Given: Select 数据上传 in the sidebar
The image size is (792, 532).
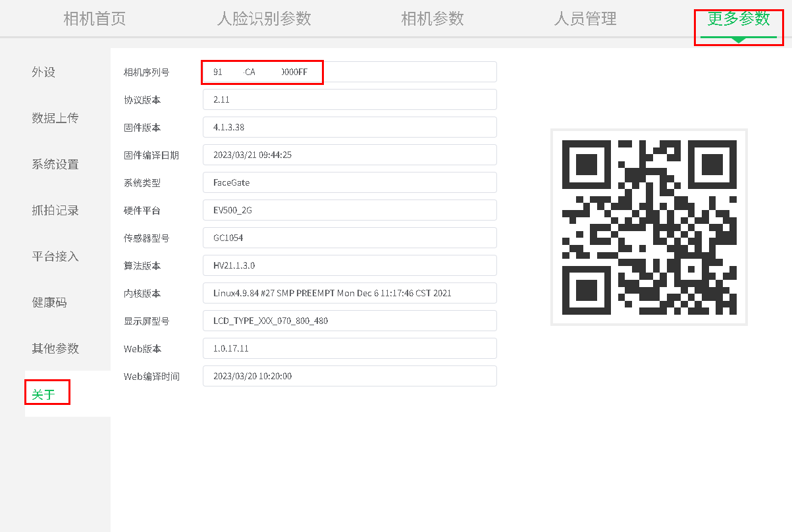Looking at the screenshot, I should tap(55, 118).
